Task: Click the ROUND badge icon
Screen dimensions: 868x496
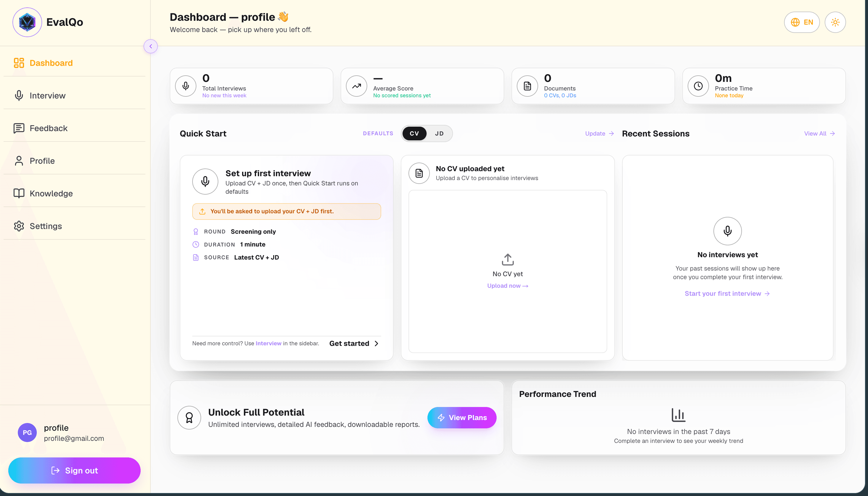Action: pos(196,232)
